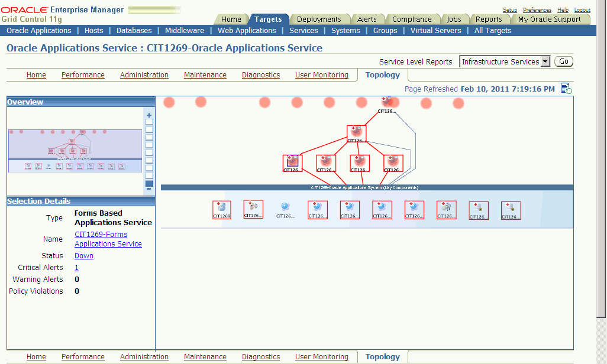
Task: Select the root service node atop the topology
Action: tap(387, 105)
